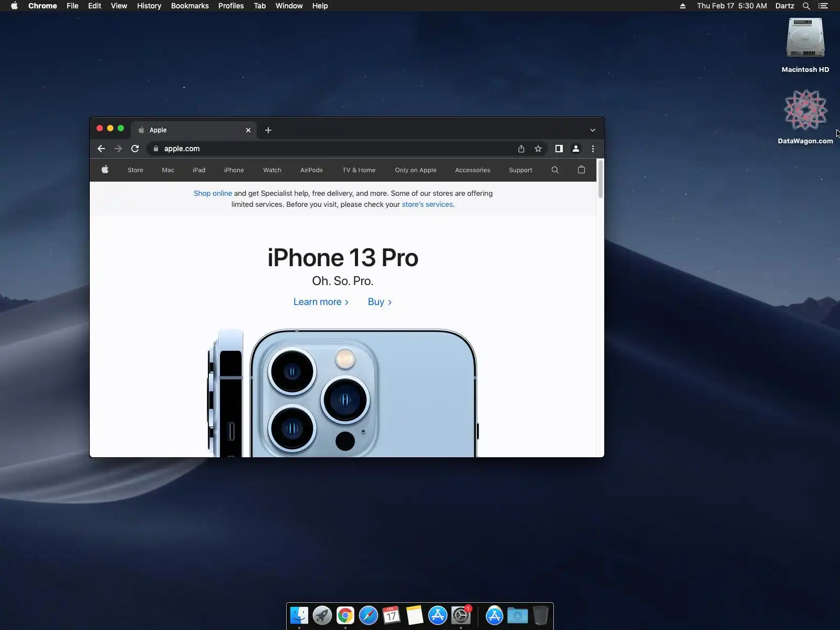Open the Profiles menu
The width and height of the screenshot is (840, 630).
(x=231, y=6)
